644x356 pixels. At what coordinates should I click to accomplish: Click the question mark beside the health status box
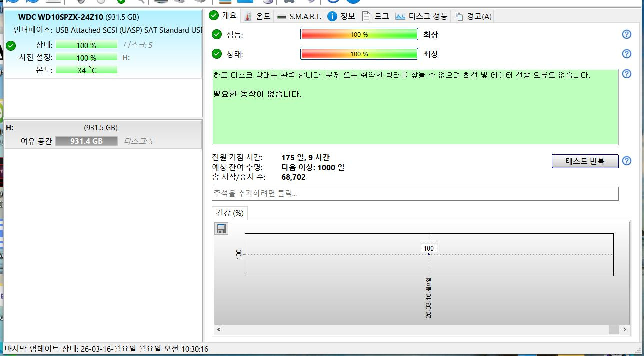[626, 74]
